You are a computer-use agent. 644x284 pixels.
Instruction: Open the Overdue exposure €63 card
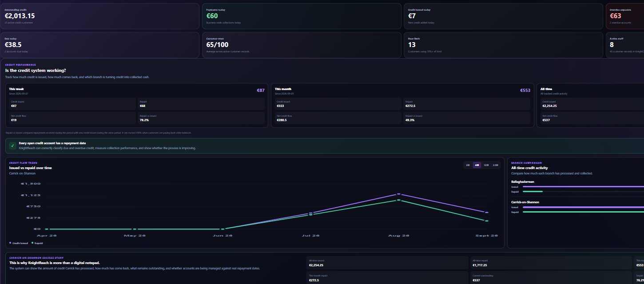click(x=625, y=16)
